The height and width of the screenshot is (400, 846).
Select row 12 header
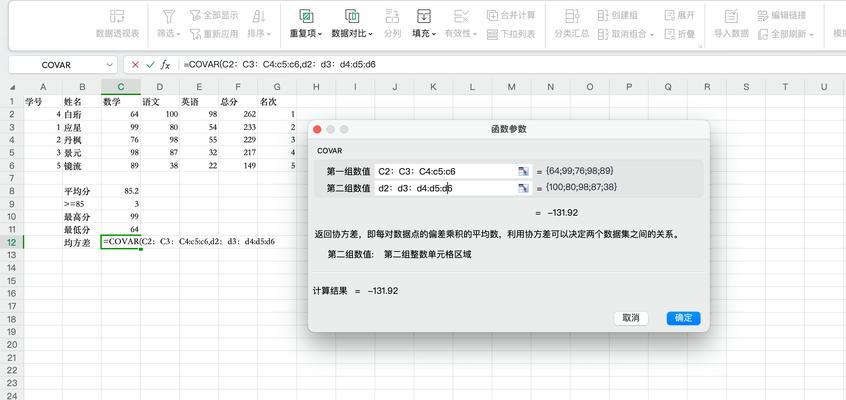(12, 242)
